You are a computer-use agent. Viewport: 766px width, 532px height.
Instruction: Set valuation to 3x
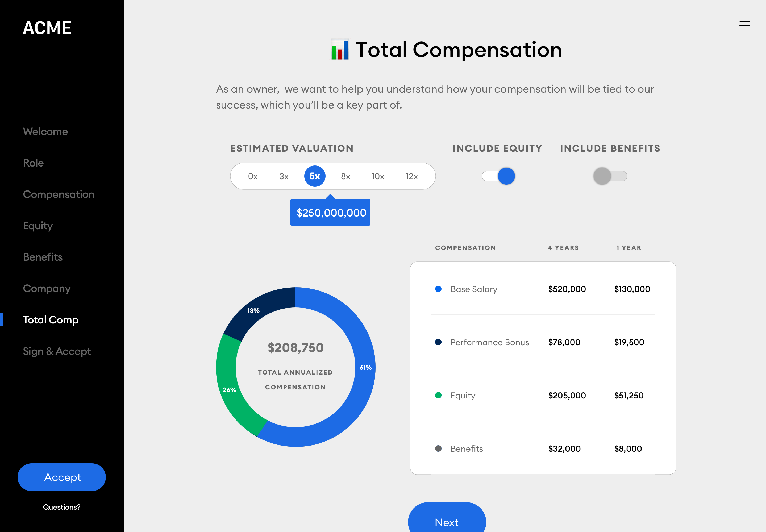pos(284,176)
